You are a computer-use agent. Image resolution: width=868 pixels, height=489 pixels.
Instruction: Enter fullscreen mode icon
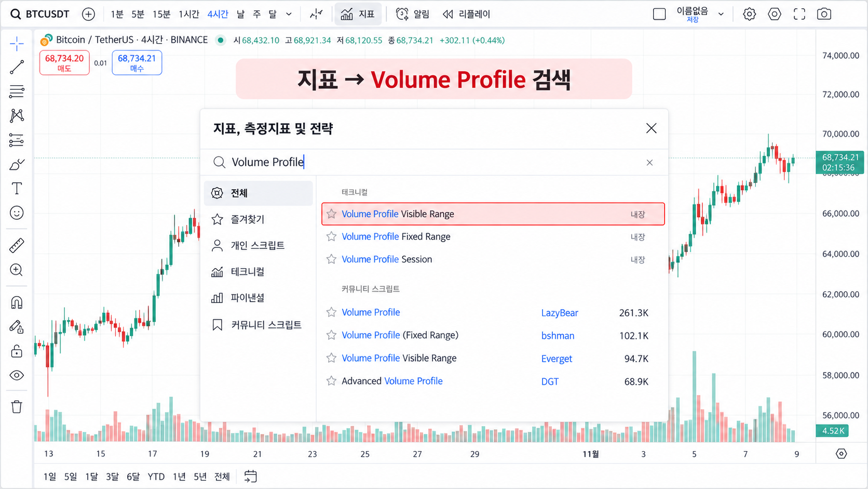coord(799,14)
